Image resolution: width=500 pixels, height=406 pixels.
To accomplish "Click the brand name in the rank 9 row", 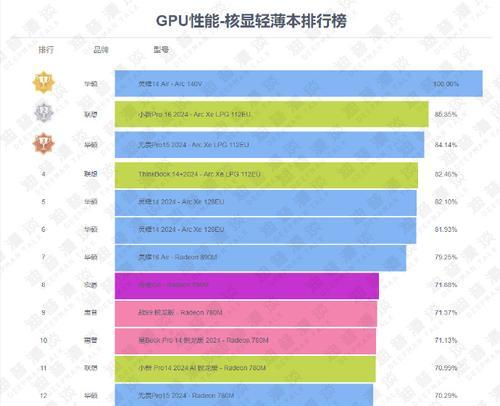I will [90, 312].
